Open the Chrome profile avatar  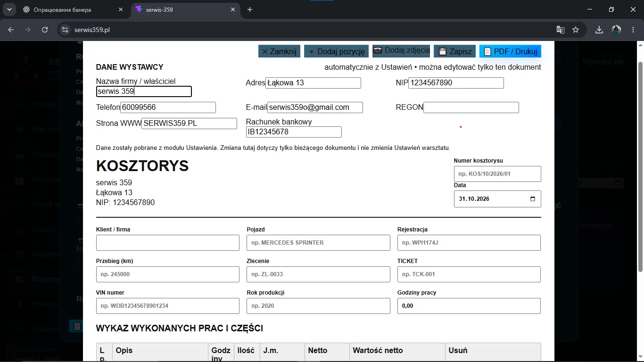click(x=616, y=30)
